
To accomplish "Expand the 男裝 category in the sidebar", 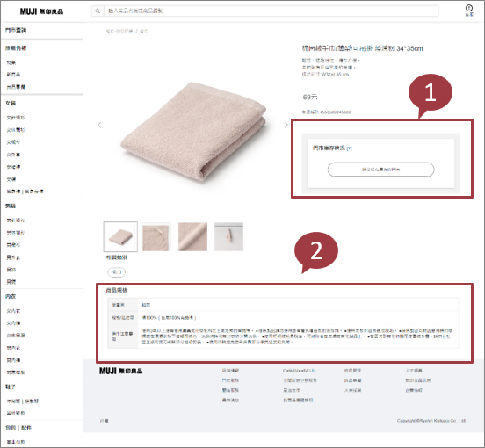I will pyautogui.click(x=11, y=206).
